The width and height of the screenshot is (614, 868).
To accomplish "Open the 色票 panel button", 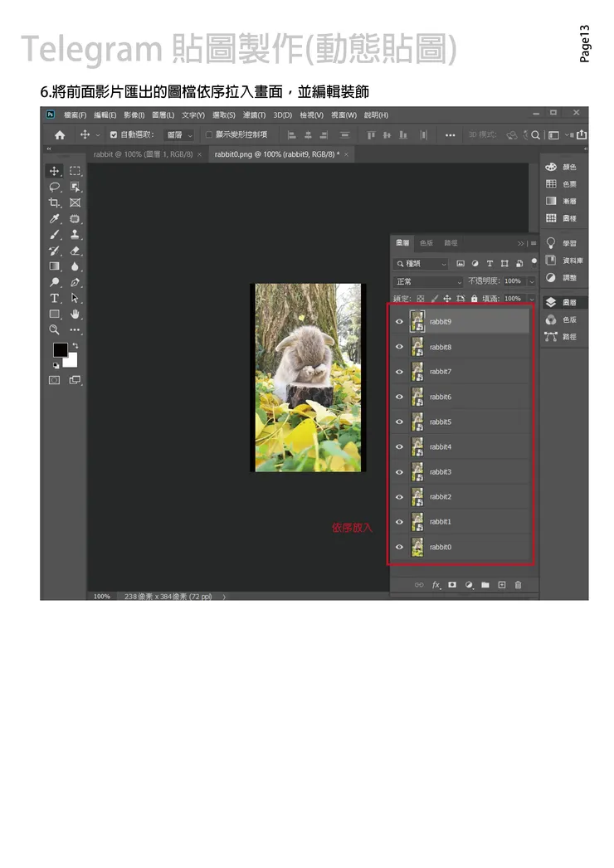I will 562,183.
